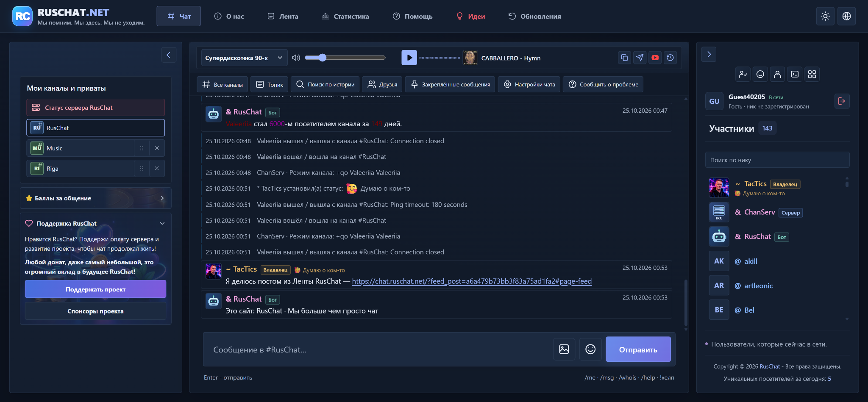Screen dimensions: 868x402
Task: Expand the Баллы за общение section
Action: tap(96, 198)
